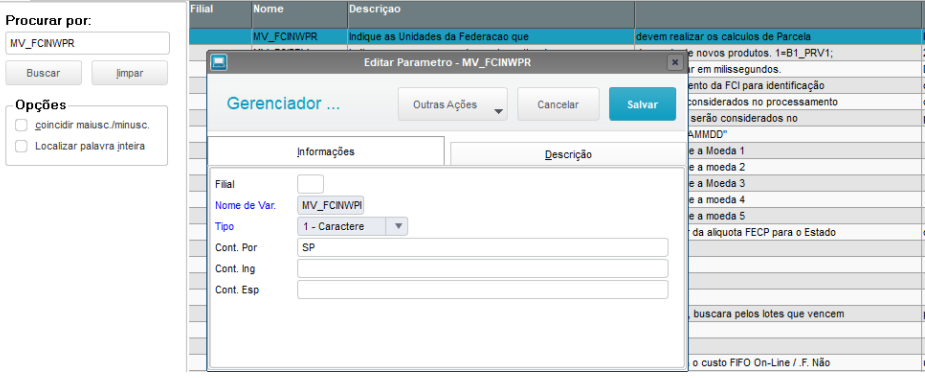Click the limpar button
The height and width of the screenshot is (378, 925).
click(x=130, y=74)
